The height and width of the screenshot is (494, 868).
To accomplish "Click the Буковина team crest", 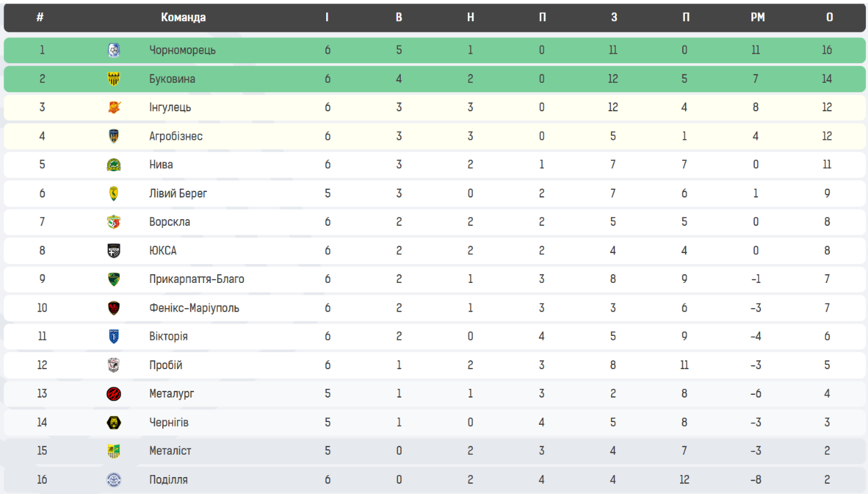I will coord(114,79).
